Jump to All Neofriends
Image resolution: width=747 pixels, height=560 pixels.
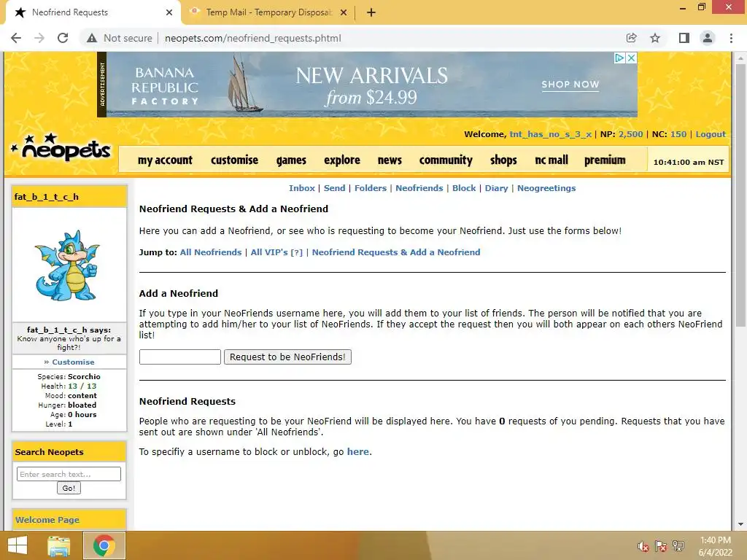tap(211, 252)
